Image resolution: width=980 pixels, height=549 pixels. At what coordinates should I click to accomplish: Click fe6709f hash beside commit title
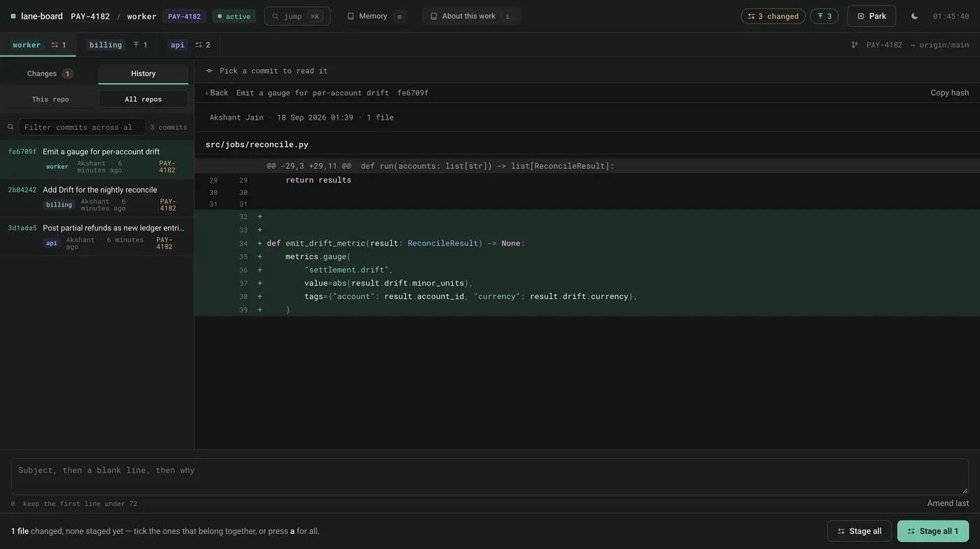pos(413,92)
